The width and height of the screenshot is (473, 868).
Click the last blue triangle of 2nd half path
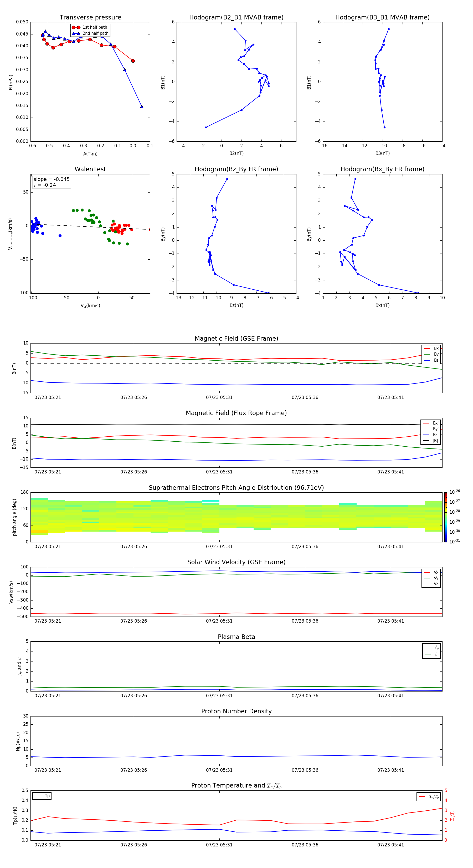pyautogui.click(x=142, y=107)
